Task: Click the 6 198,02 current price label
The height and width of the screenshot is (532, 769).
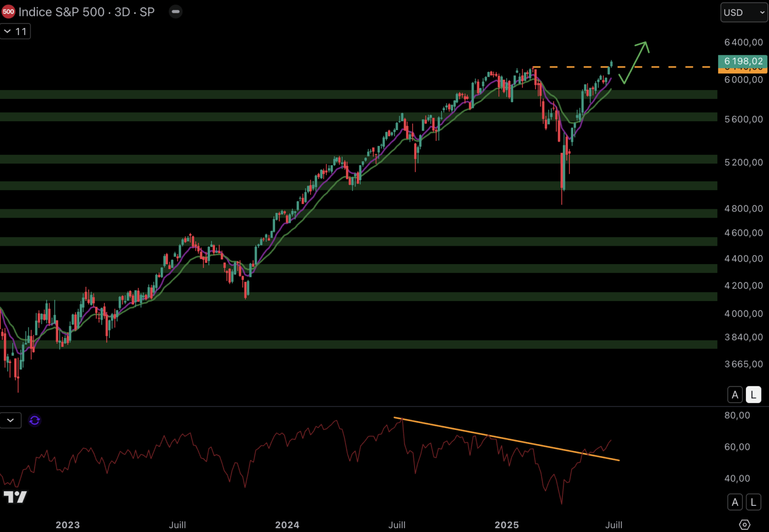Action: click(x=743, y=61)
